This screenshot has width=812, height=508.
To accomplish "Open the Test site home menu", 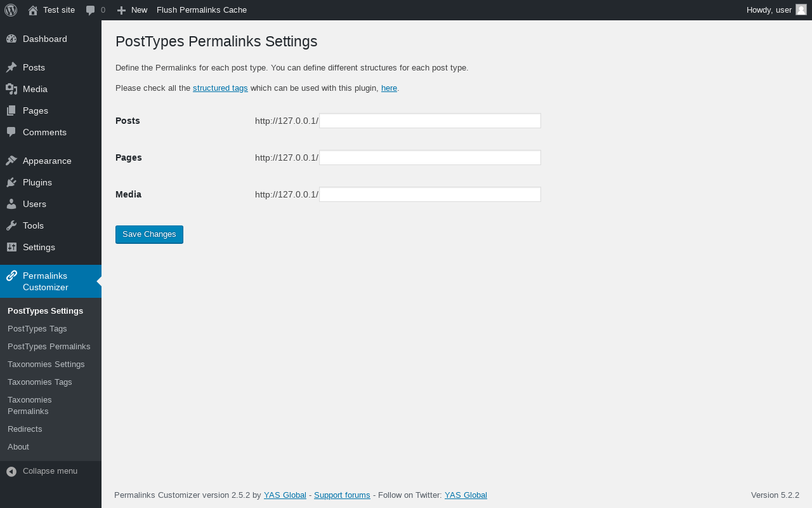I will 51,10.
